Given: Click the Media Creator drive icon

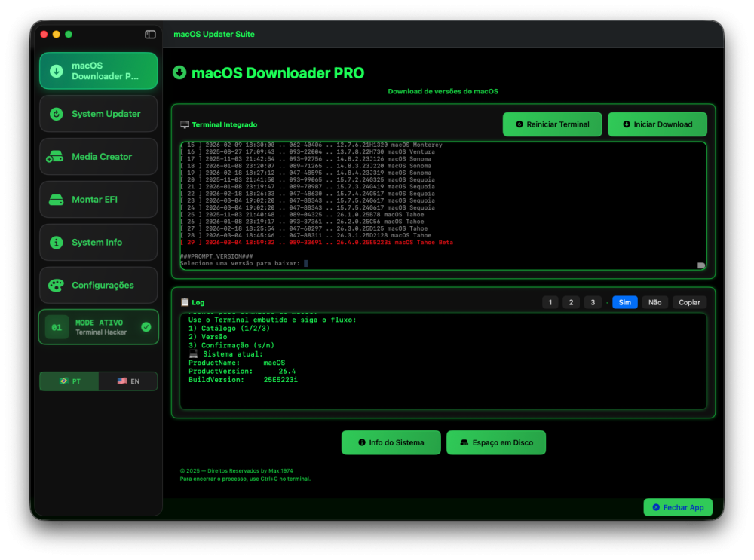Looking at the screenshot, I should pos(55,157).
